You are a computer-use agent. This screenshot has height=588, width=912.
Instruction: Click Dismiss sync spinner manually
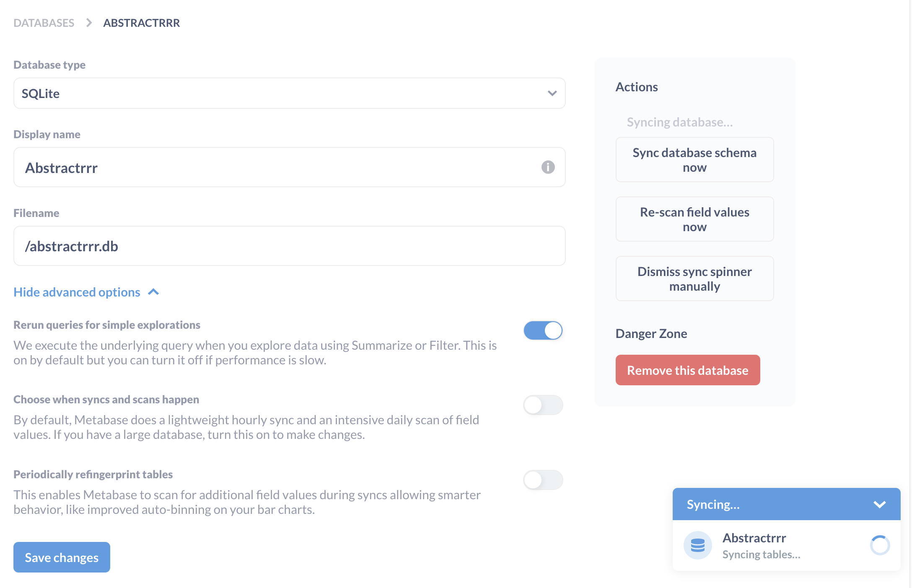click(x=694, y=279)
